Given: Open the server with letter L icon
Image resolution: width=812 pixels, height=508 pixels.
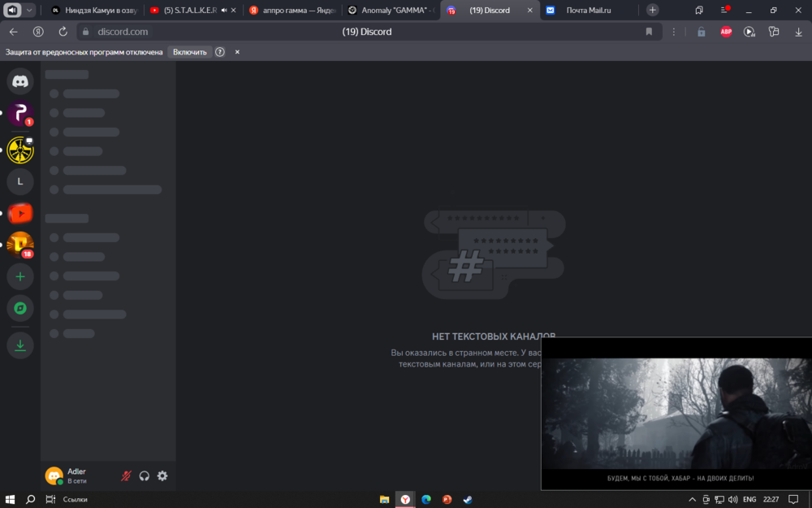Looking at the screenshot, I should pyautogui.click(x=20, y=181).
